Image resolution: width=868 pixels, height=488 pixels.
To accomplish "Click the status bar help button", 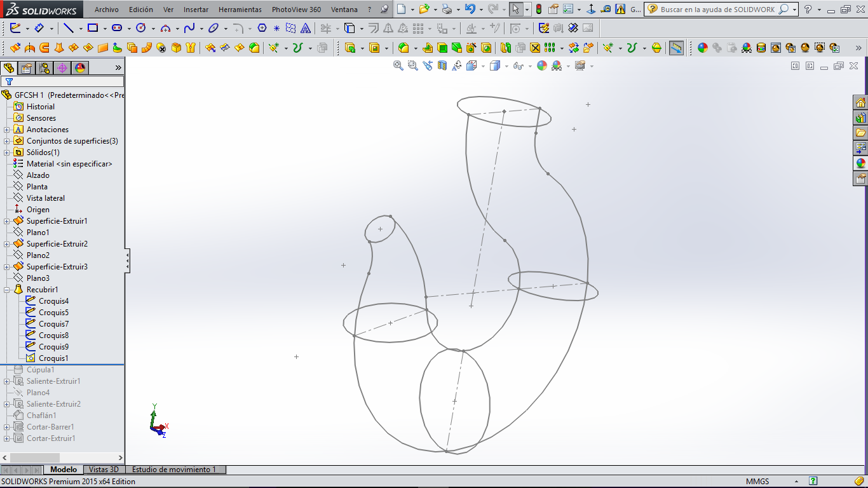I will click(813, 481).
